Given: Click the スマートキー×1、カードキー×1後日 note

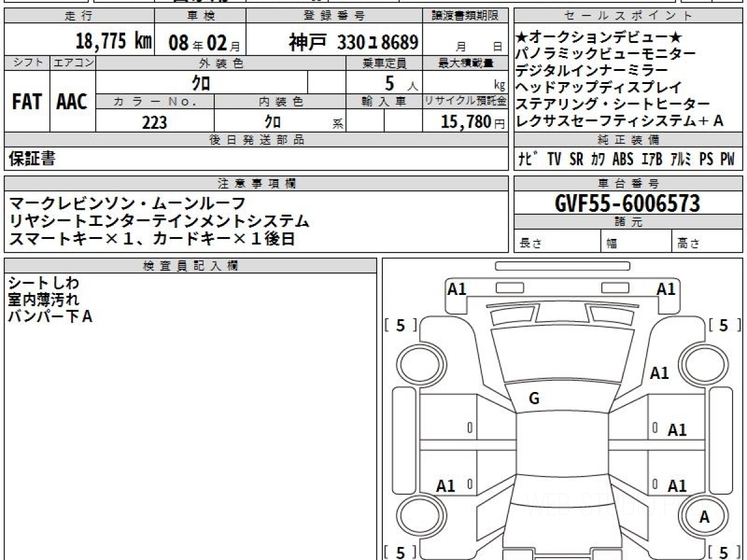Looking at the screenshot, I should (152, 238).
